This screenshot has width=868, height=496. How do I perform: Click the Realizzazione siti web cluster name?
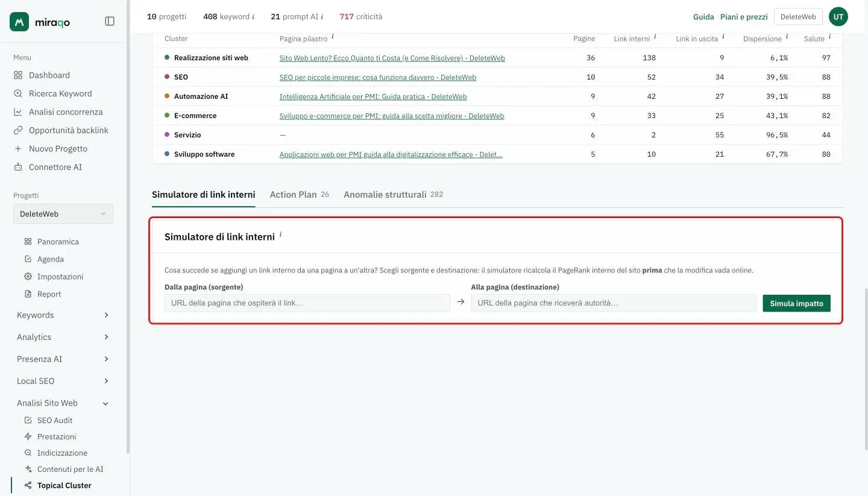click(211, 58)
